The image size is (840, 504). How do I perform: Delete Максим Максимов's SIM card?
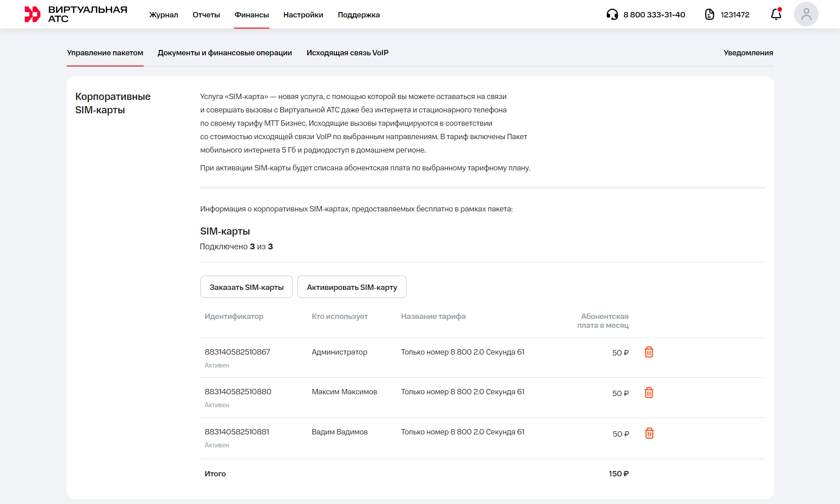click(x=649, y=393)
